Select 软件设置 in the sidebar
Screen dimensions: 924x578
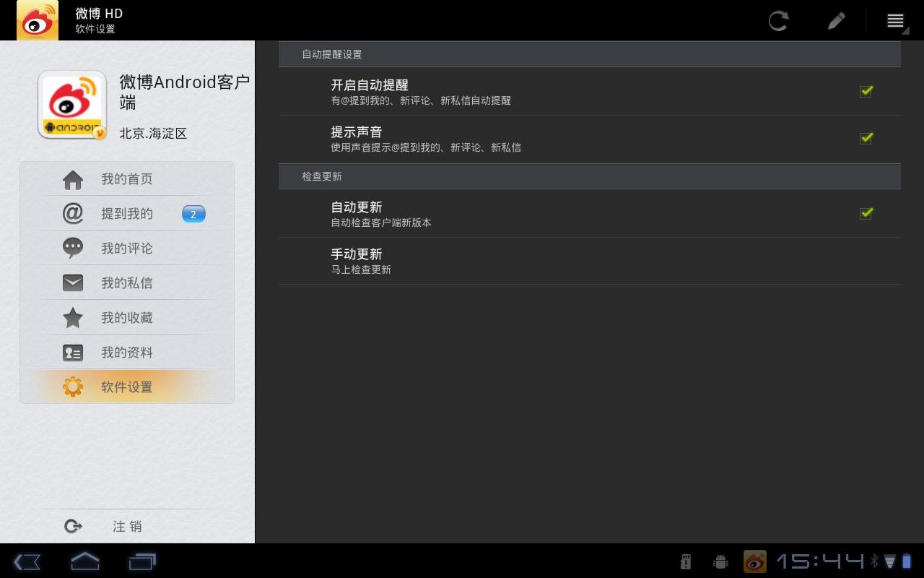[x=127, y=387]
